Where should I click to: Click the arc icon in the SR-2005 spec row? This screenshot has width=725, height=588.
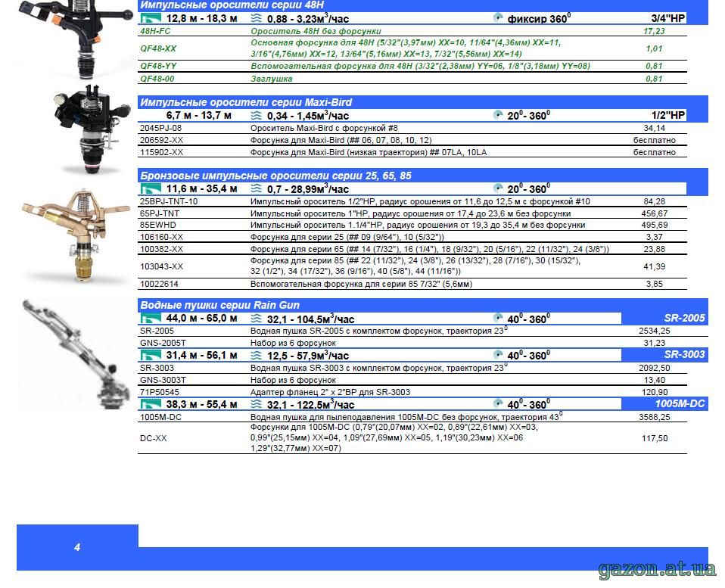coord(497,318)
